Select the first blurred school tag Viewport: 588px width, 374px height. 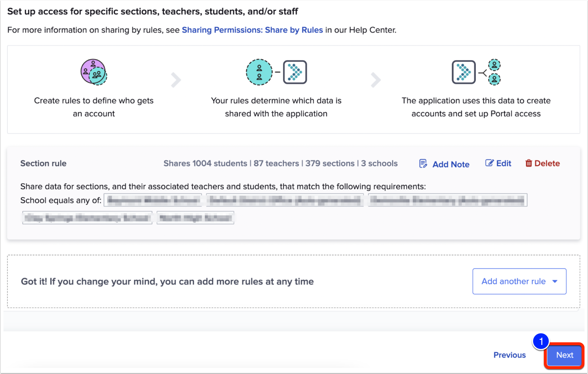point(153,200)
